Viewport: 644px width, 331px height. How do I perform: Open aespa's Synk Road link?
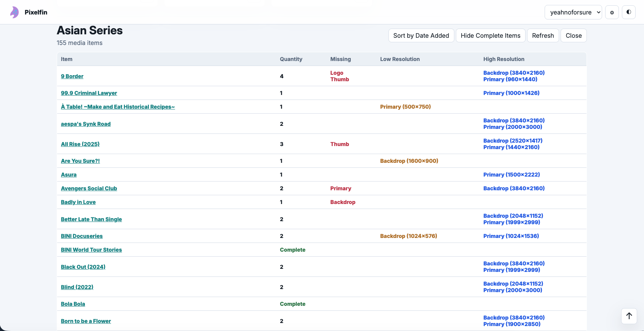[86, 124]
